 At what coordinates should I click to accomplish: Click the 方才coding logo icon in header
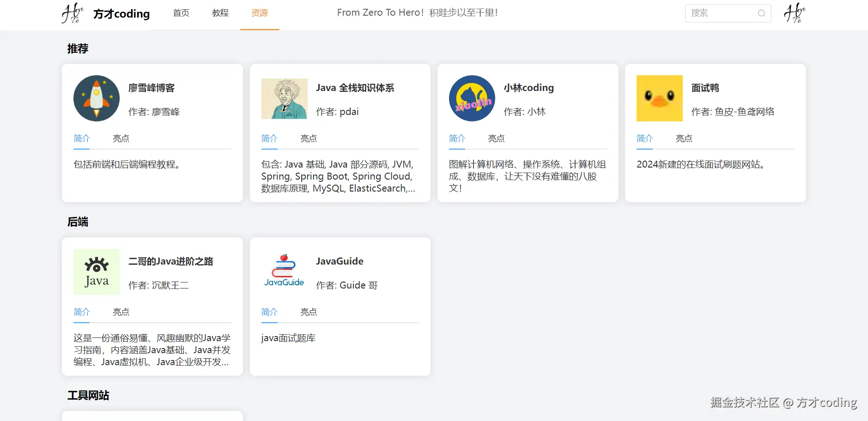point(73,13)
